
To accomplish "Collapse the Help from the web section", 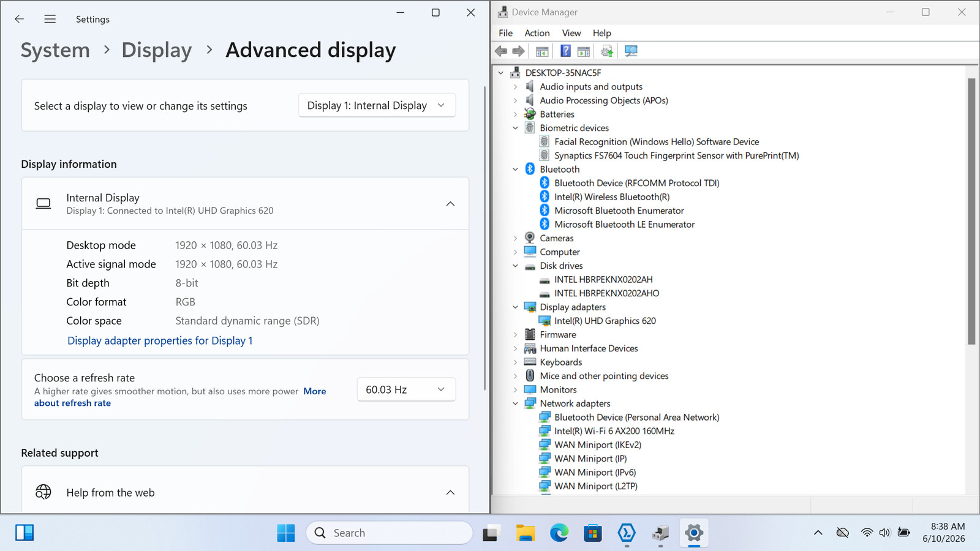I will pyautogui.click(x=450, y=492).
